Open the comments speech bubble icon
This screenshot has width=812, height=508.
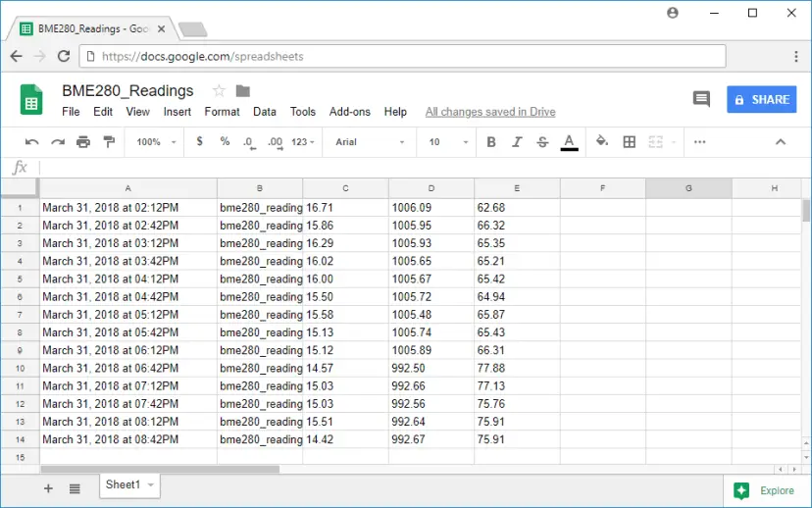701,99
